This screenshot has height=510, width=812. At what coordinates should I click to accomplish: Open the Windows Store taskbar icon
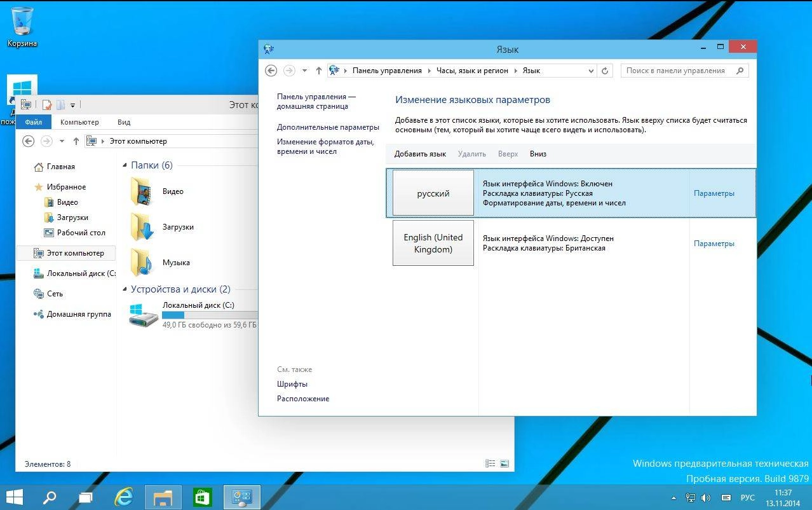[202, 497]
